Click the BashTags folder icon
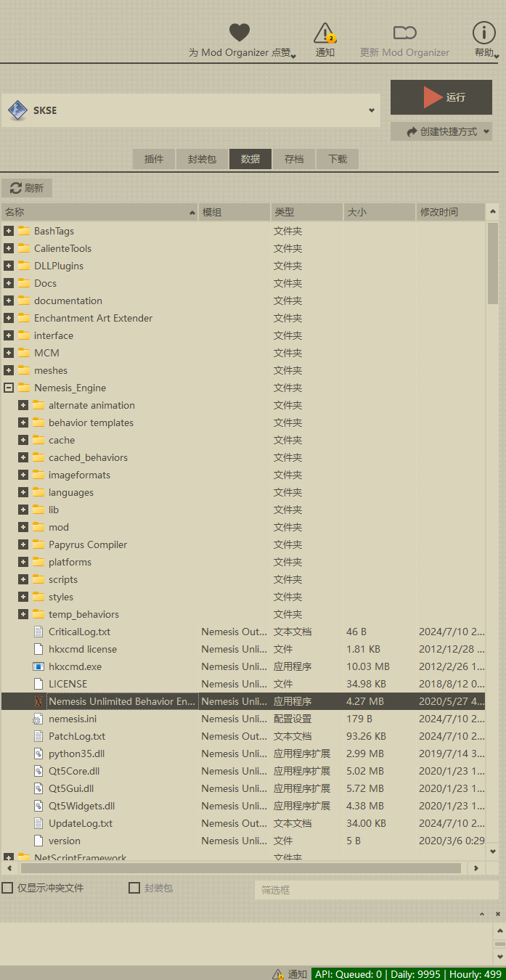This screenshot has height=980, width=506. coord(24,231)
